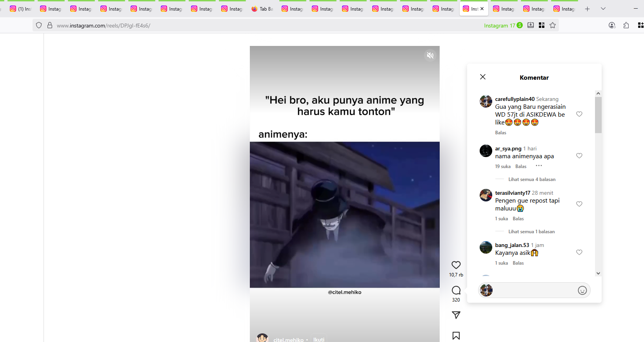
Task: Open the emoji picker in the comment box
Action: click(x=582, y=290)
